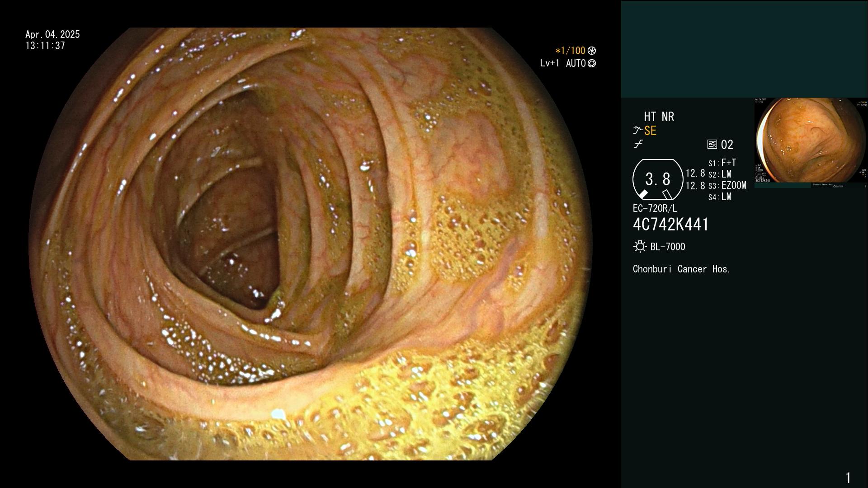Image resolution: width=868 pixels, height=488 pixels.
Task: Click the shutter speed fan icon beside 1/100
Action: coord(592,51)
